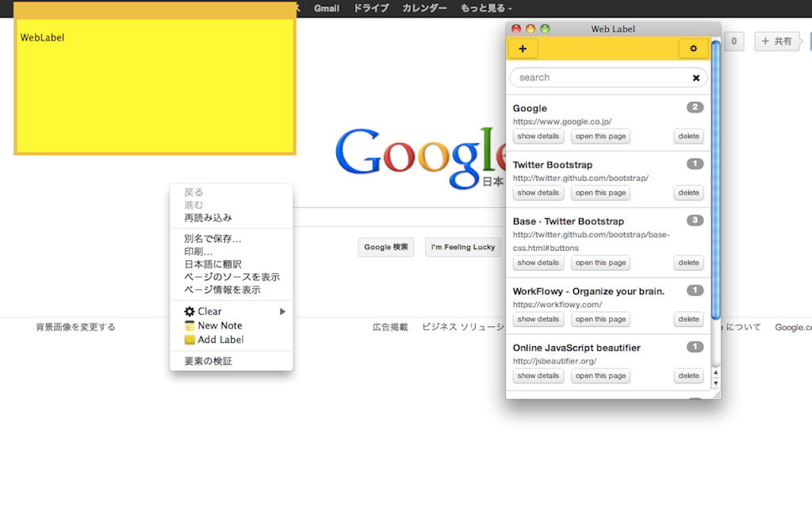Click 背景画像を変更する link
812x508 pixels.
pyautogui.click(x=75, y=327)
